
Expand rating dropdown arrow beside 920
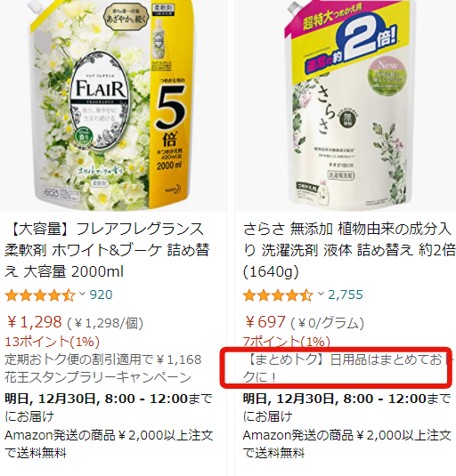click(82, 294)
